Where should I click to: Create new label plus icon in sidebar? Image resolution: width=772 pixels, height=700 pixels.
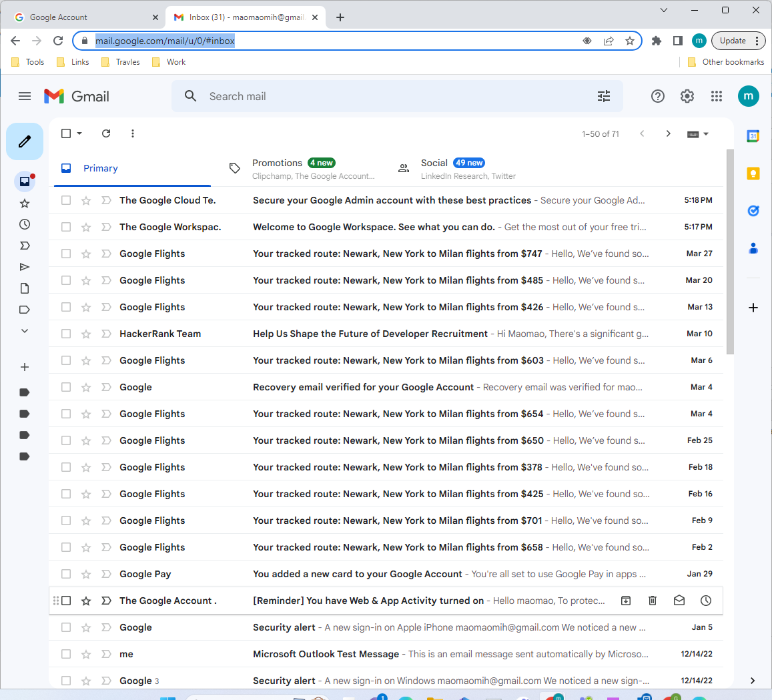(x=25, y=367)
